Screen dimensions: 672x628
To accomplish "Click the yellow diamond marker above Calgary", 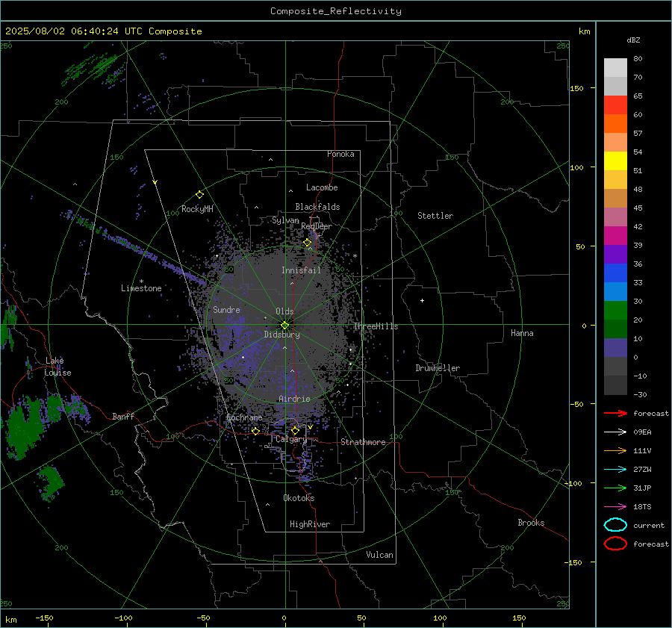I will [x=295, y=430].
